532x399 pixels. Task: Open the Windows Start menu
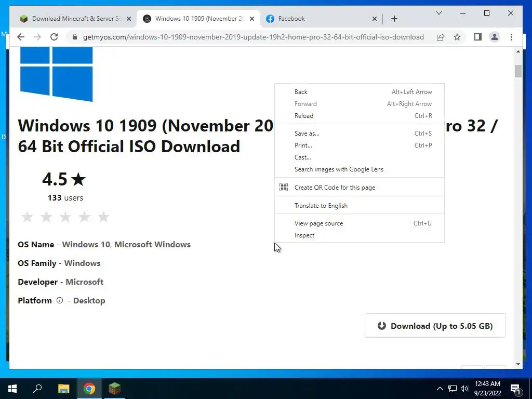(12, 389)
